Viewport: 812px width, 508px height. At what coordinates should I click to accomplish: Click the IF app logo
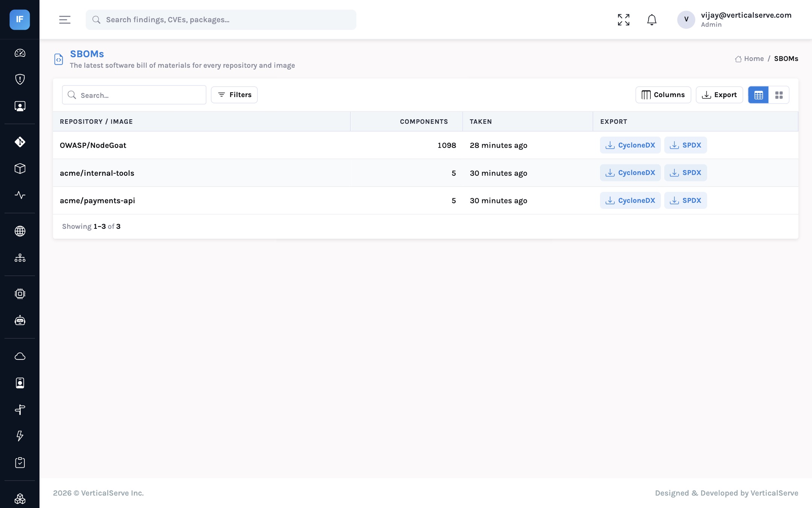pyautogui.click(x=20, y=20)
